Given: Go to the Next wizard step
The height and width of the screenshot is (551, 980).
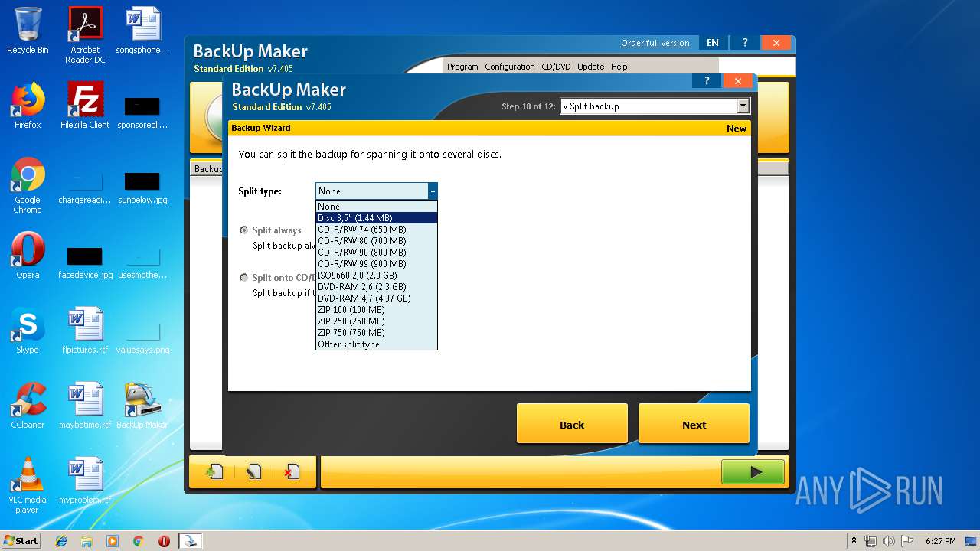Looking at the screenshot, I should pos(694,424).
